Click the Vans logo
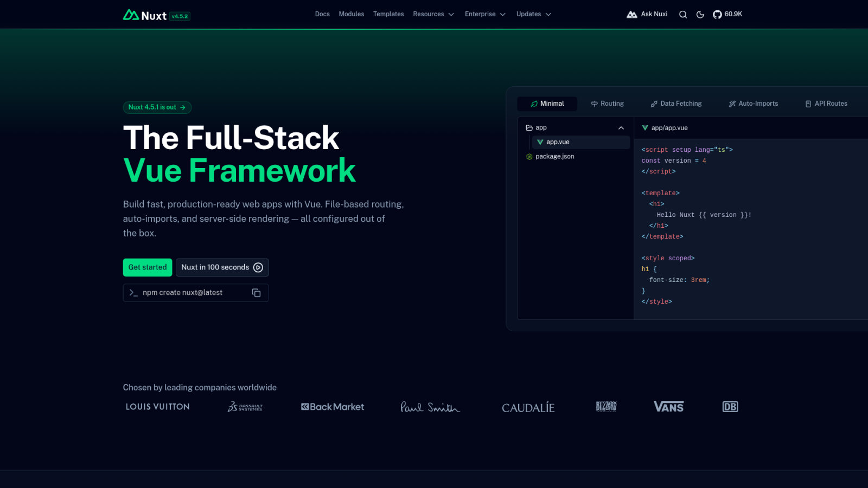 click(668, 407)
